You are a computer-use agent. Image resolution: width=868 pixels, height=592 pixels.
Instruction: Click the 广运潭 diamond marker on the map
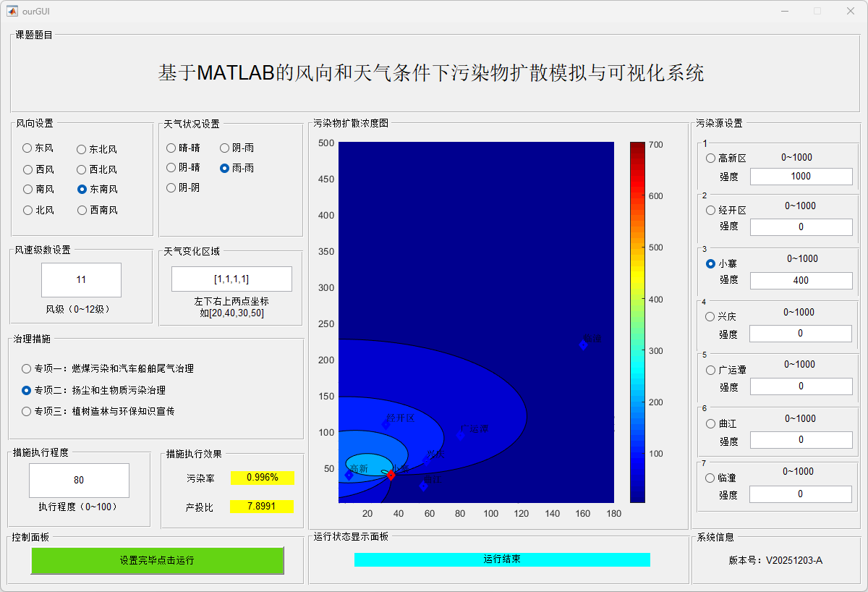click(x=461, y=434)
